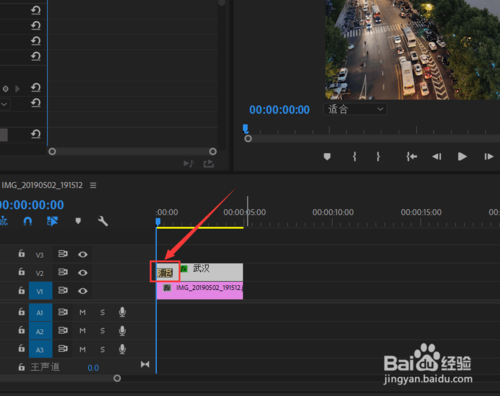Hide track V3 with eye icon
The width and height of the screenshot is (500, 396).
[x=83, y=254]
